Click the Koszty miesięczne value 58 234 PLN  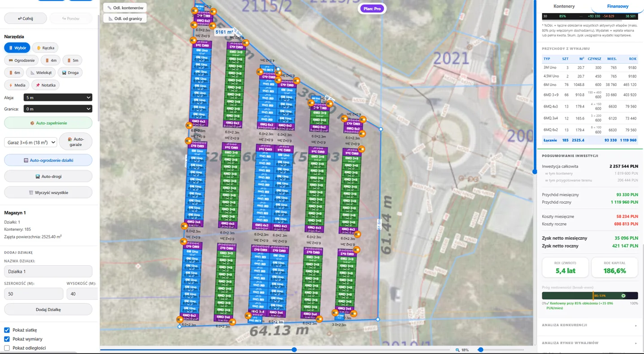click(x=627, y=216)
